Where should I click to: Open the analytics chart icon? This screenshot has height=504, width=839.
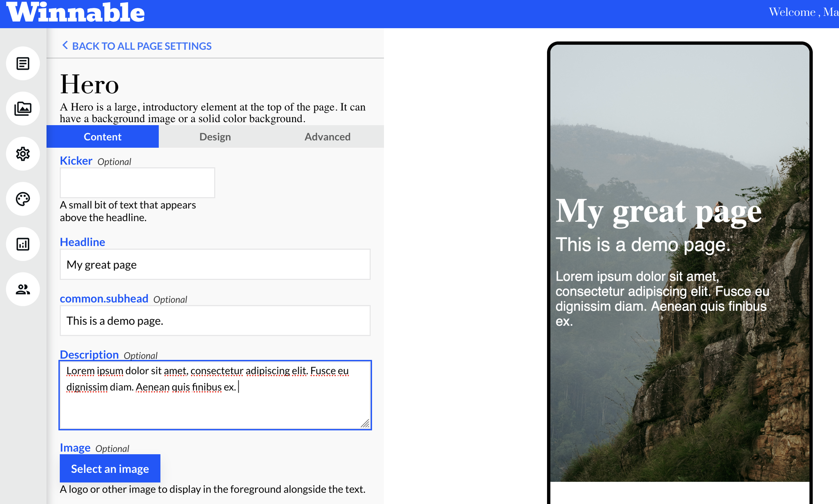click(23, 245)
